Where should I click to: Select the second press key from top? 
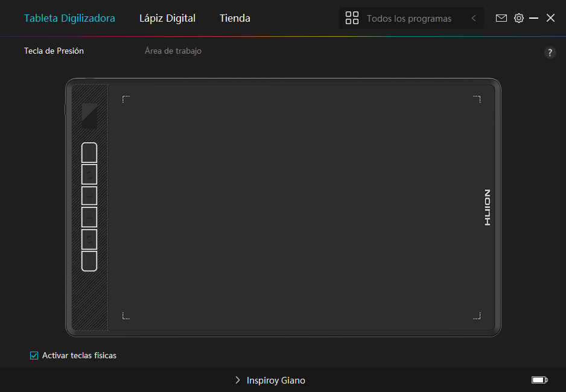[89, 174]
